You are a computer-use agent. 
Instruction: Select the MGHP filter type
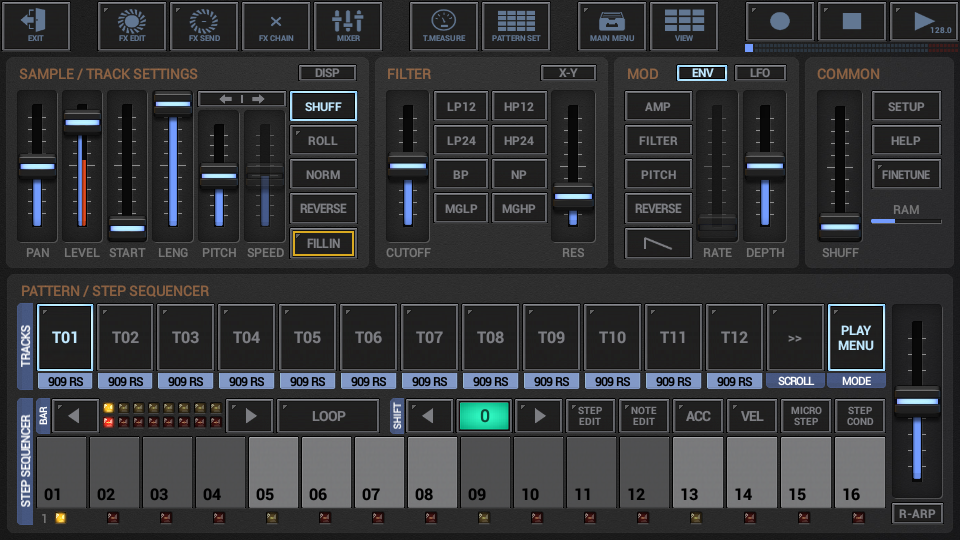point(519,209)
